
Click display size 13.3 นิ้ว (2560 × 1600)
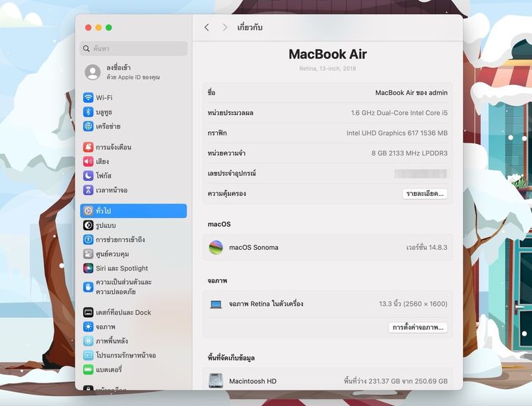(x=413, y=304)
